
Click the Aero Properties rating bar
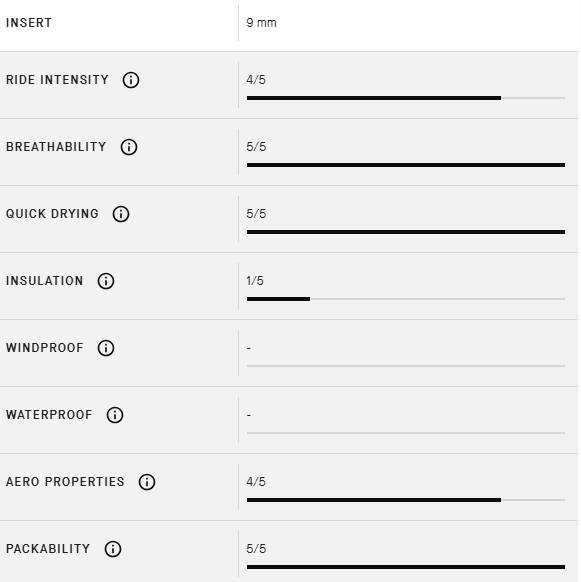[x=406, y=500]
